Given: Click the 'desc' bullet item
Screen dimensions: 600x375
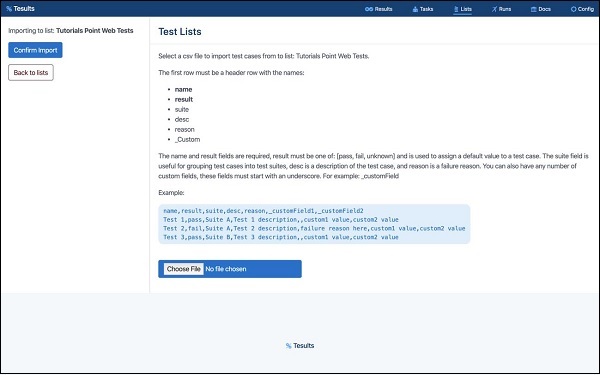Looking at the screenshot, I should coord(182,119).
